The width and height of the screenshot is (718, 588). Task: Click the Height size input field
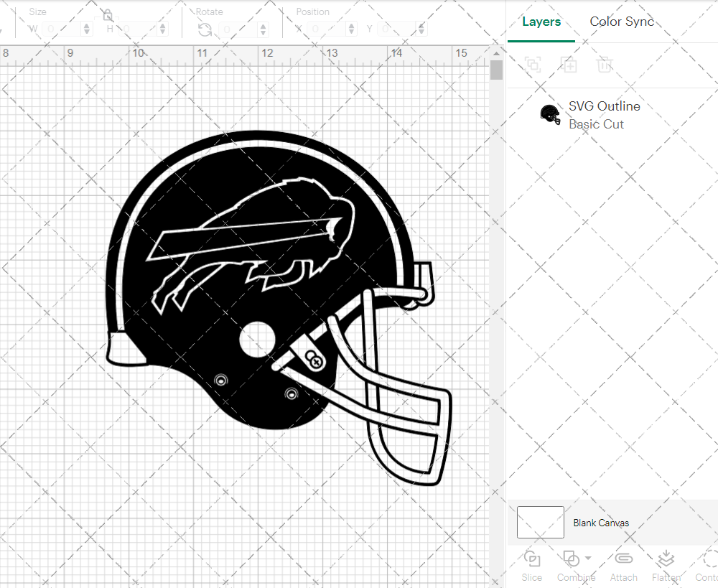[139, 29]
